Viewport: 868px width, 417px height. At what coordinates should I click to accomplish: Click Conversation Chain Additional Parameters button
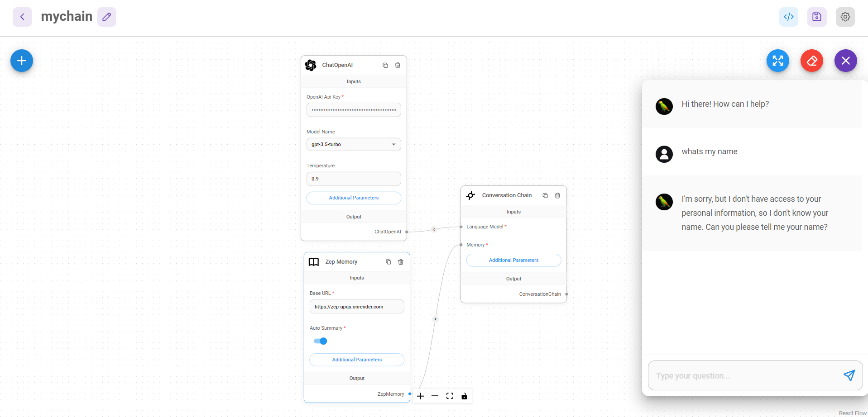tap(513, 260)
